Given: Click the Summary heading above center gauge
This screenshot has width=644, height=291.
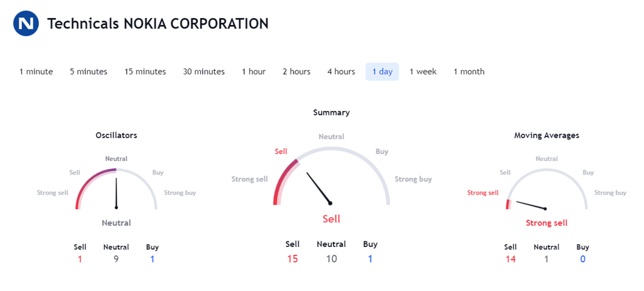Looking at the screenshot, I should (331, 112).
